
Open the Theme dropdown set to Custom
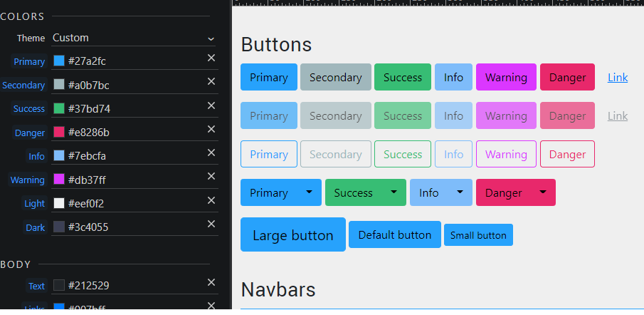click(133, 38)
